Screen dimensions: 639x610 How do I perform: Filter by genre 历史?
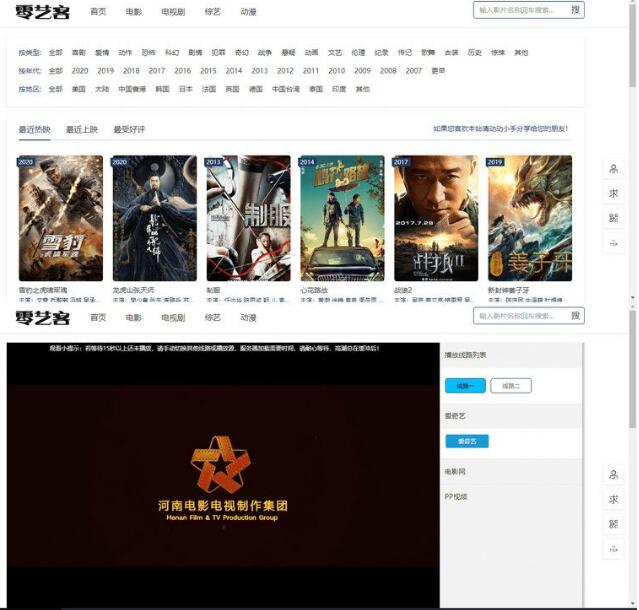point(474,53)
